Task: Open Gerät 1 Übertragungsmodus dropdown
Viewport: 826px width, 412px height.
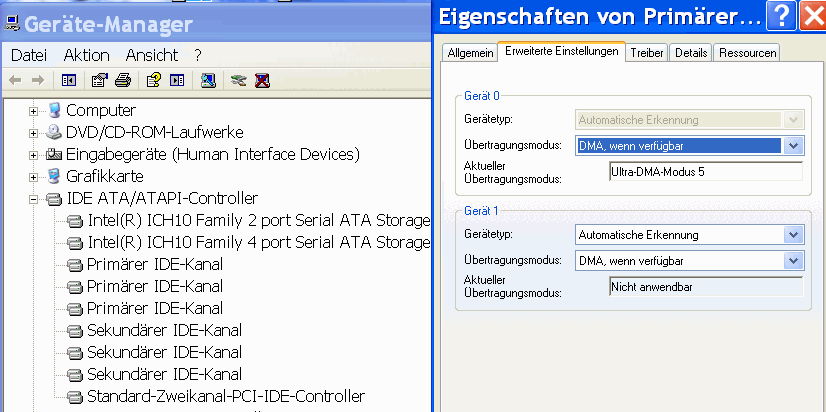Action: tap(793, 260)
